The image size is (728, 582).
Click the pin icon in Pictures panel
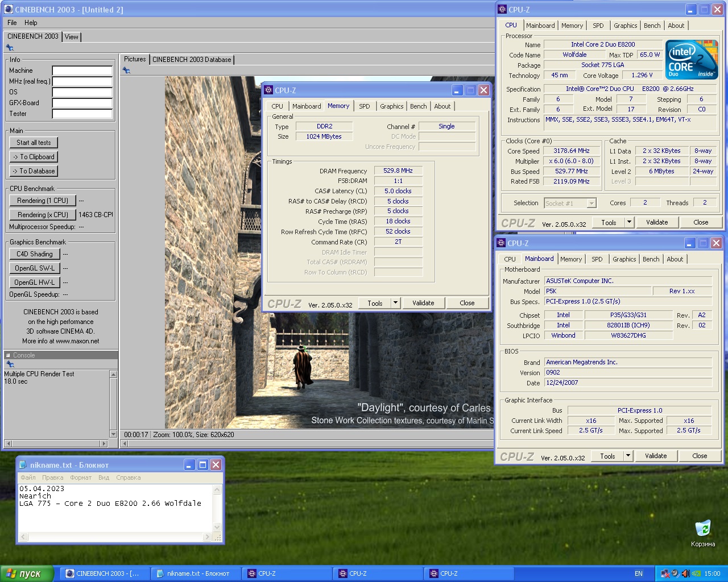126,70
